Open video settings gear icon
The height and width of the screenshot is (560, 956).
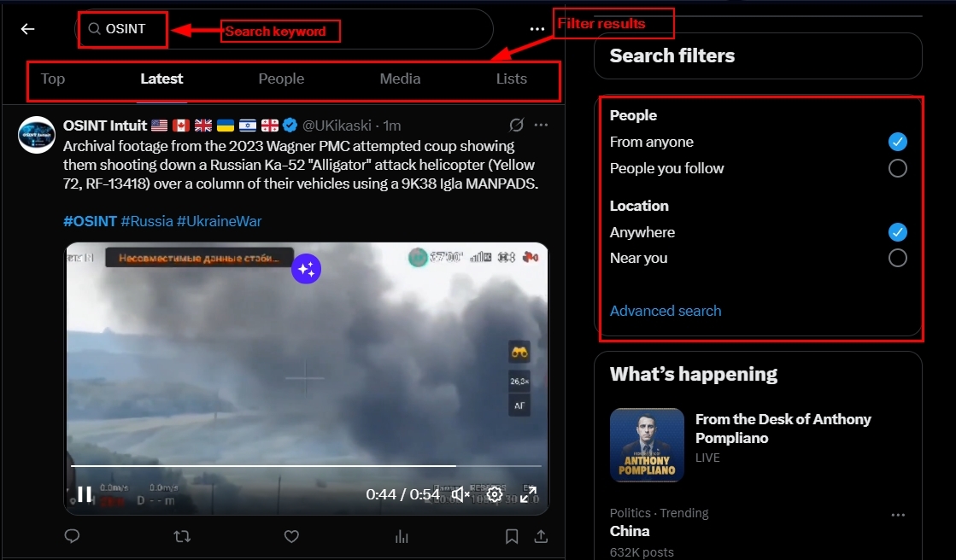click(x=495, y=494)
